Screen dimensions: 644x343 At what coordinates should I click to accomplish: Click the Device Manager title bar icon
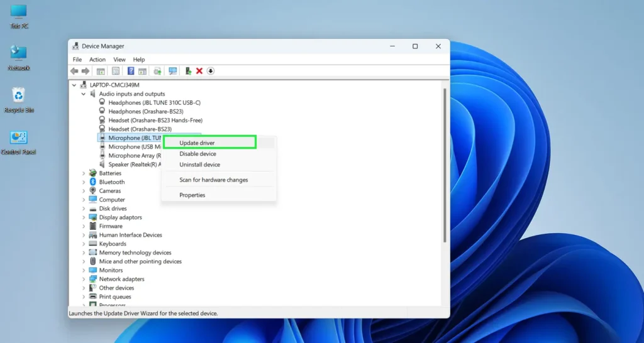pos(75,46)
